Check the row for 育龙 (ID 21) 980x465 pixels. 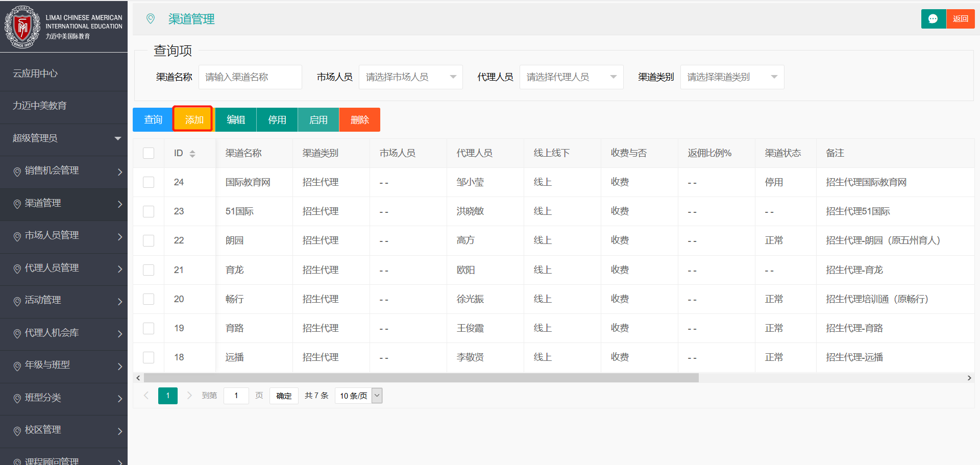[x=149, y=270]
